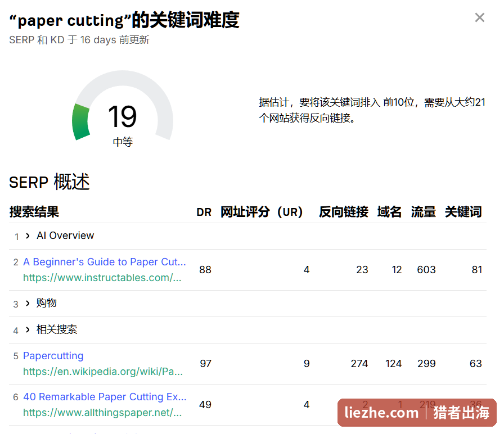Click domains value 124 in Wikipedia row
The width and height of the screenshot is (504, 434).
tap(393, 364)
